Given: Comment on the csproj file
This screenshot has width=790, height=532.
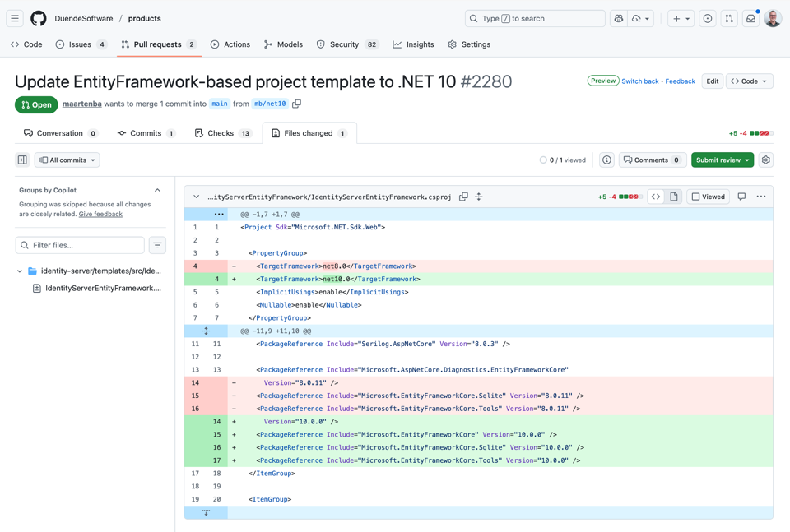Looking at the screenshot, I should (741, 197).
